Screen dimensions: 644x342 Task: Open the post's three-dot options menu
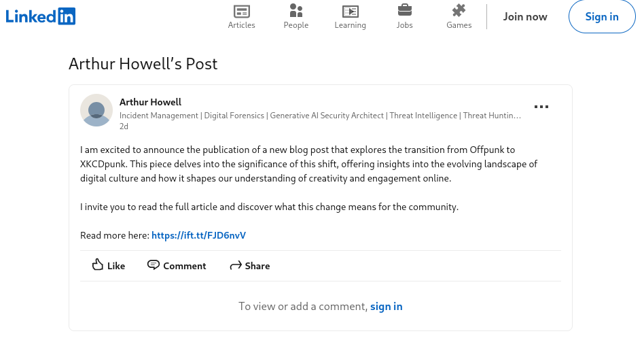(x=541, y=107)
